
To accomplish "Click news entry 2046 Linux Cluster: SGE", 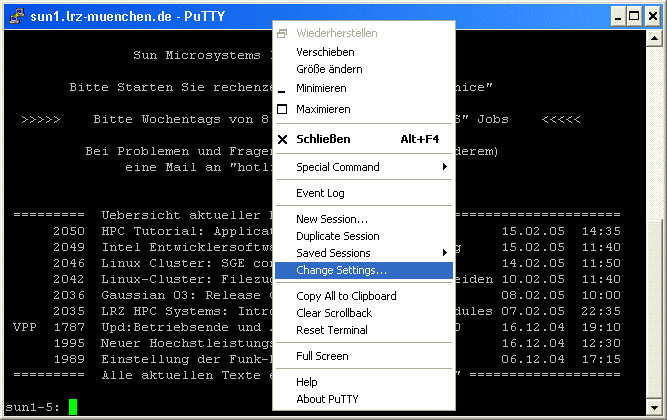I will [162, 263].
